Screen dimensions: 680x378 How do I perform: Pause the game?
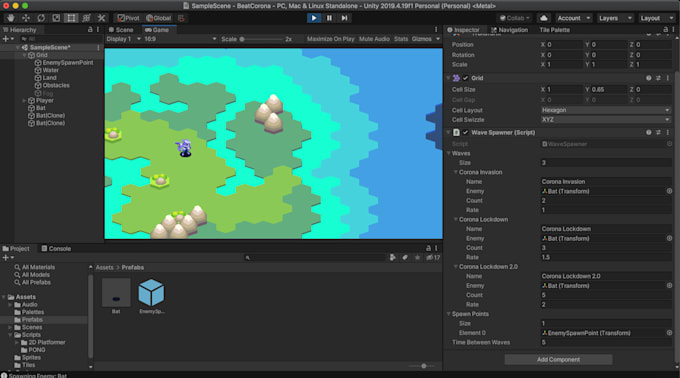[329, 18]
